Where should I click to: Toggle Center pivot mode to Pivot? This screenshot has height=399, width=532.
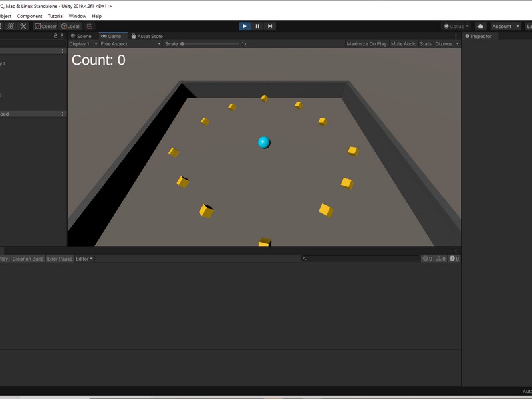(x=46, y=26)
